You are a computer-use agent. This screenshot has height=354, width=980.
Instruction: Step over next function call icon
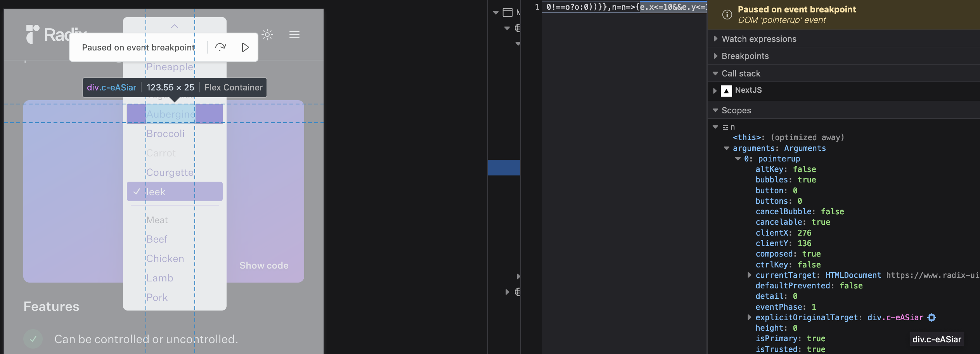(x=221, y=47)
